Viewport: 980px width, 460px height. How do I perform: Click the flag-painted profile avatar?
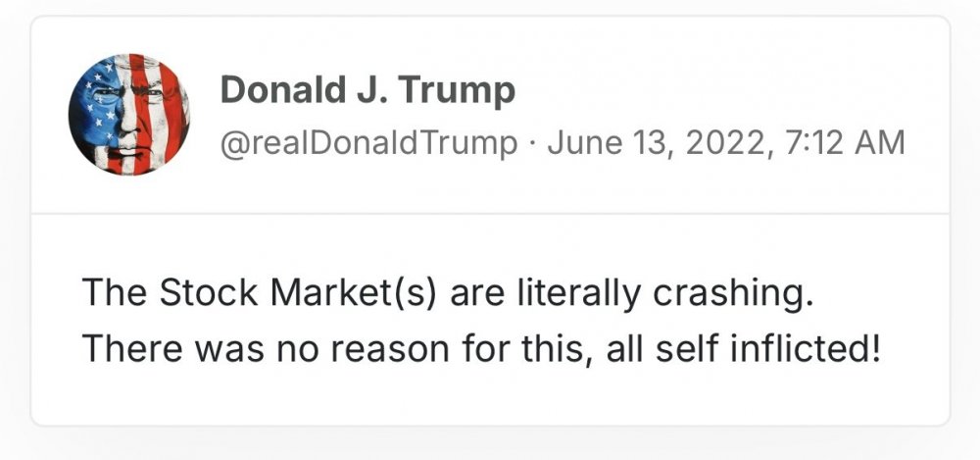pyautogui.click(x=129, y=115)
